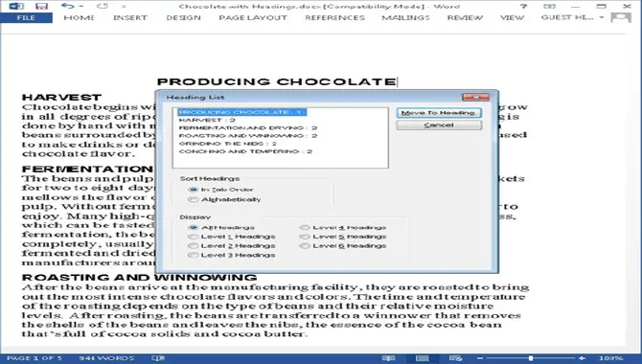The image size is (642, 364).
Task: Click the Save icon in quick access toolbar
Action: [41, 6]
